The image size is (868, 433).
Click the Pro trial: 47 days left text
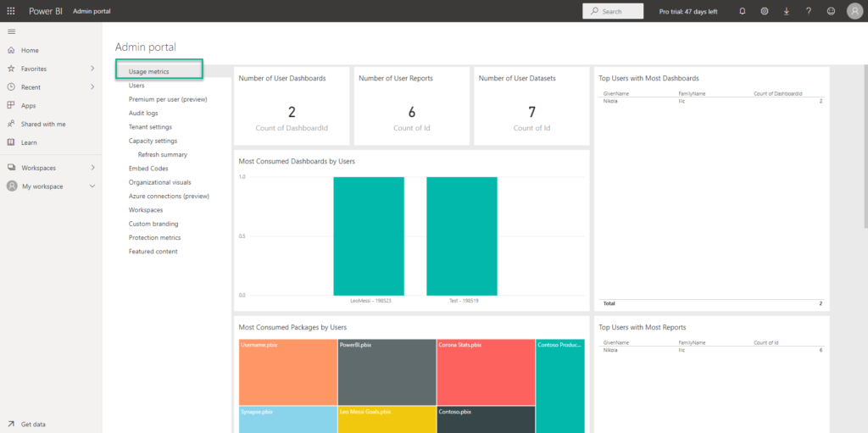coord(688,11)
